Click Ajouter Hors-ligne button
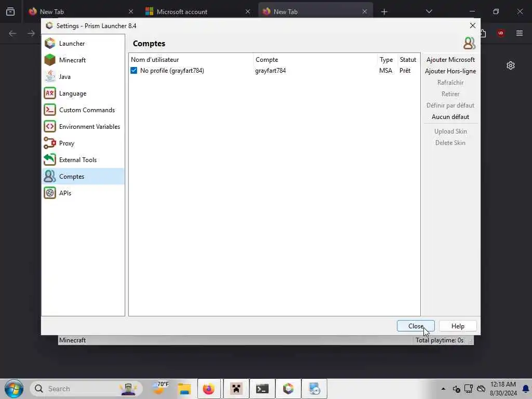 [x=450, y=71]
